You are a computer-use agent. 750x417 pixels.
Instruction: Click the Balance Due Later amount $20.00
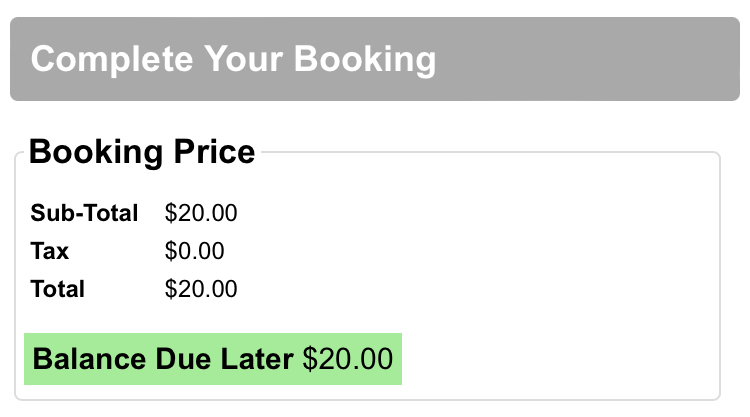348,359
